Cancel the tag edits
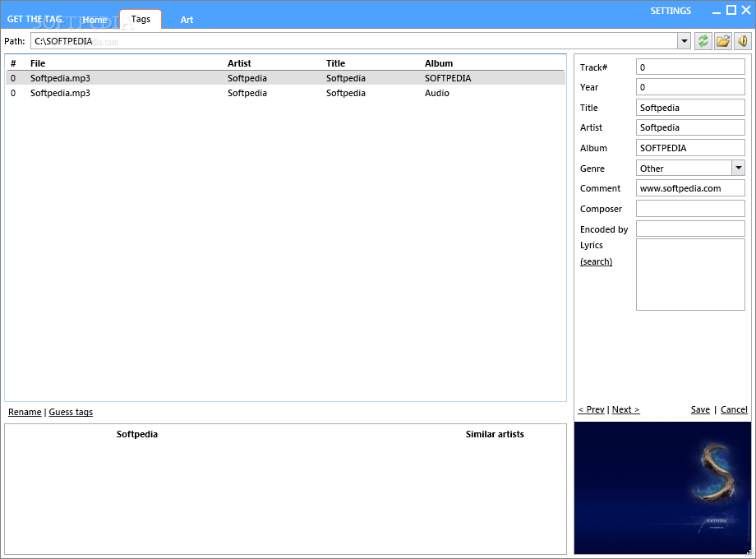Viewport: 756px width, 559px height. pos(734,409)
